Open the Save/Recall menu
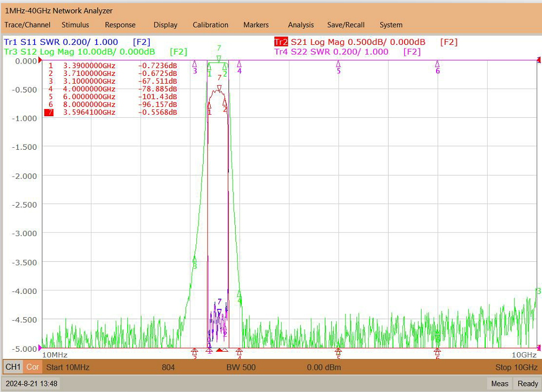The width and height of the screenshot is (542, 392). coord(346,25)
